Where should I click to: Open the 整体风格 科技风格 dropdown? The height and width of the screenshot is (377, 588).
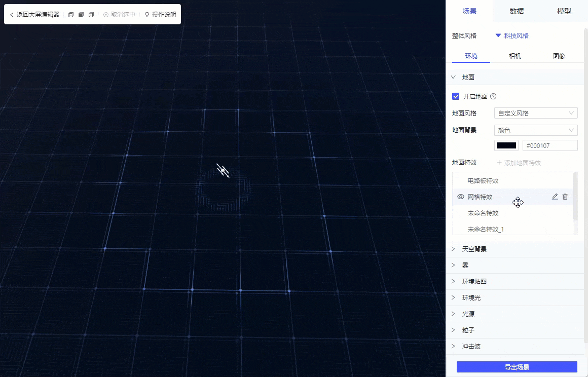(512, 35)
